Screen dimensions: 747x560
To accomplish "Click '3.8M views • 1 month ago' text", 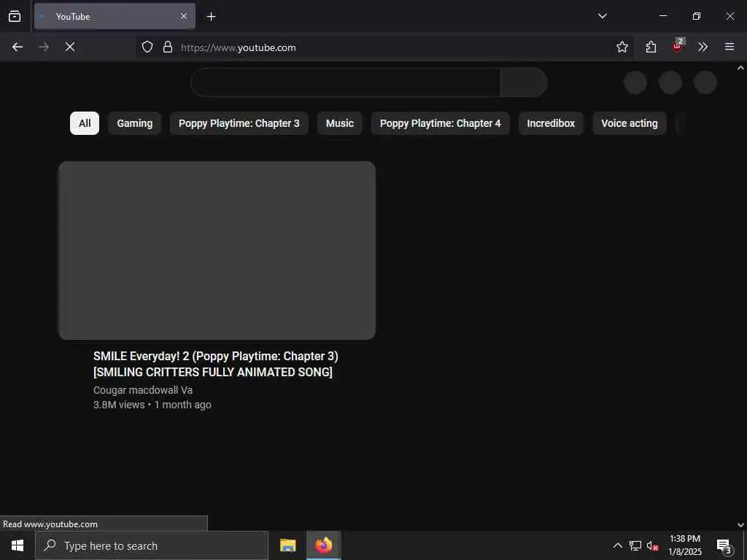I will [x=152, y=405].
